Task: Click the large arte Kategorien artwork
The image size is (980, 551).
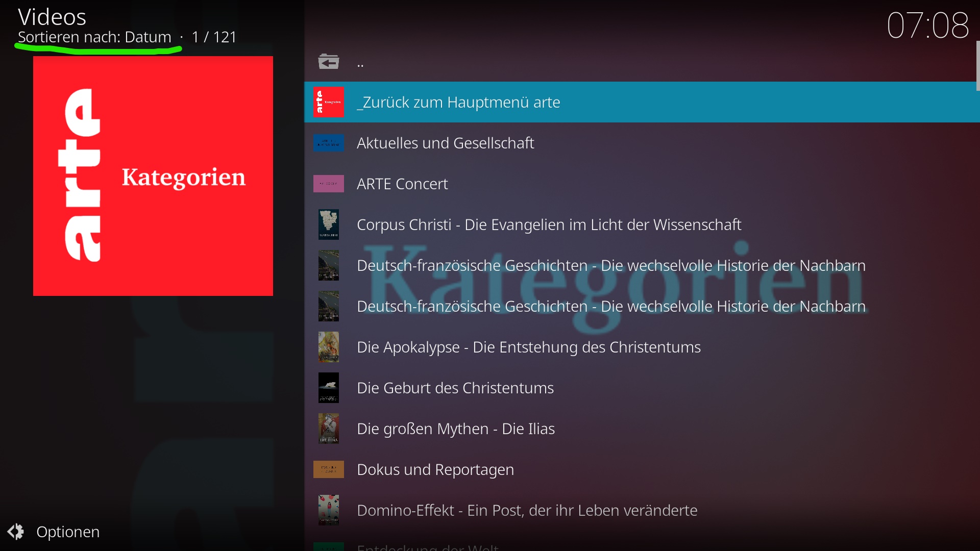Action: pos(153,176)
